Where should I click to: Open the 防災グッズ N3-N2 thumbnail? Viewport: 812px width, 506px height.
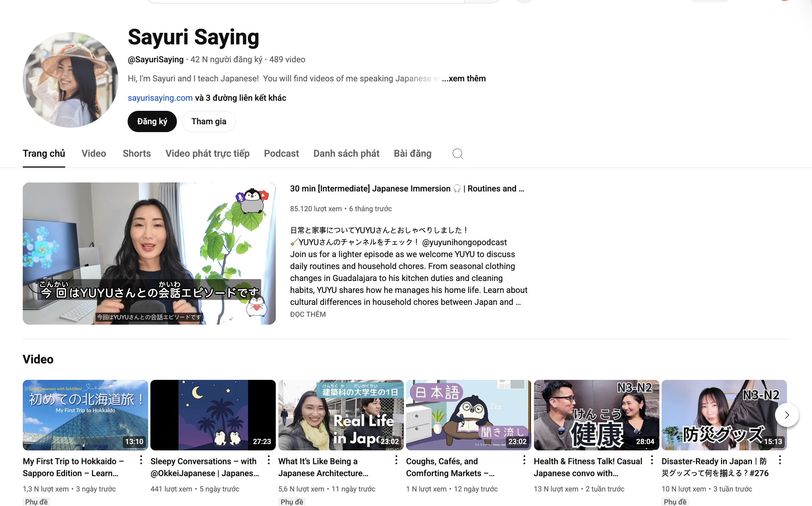click(x=724, y=415)
